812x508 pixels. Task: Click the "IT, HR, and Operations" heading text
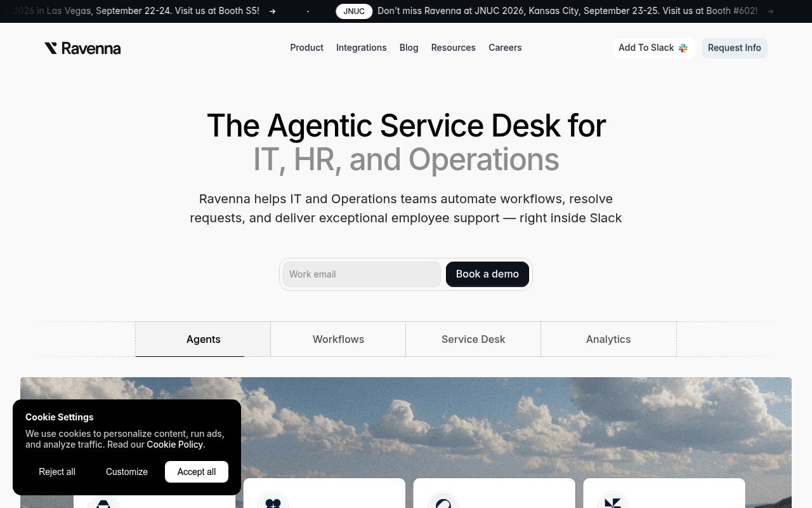[406, 159]
